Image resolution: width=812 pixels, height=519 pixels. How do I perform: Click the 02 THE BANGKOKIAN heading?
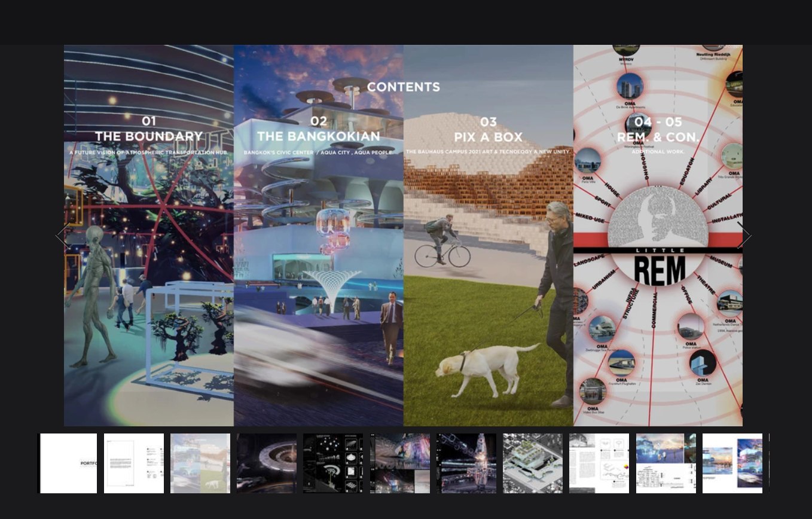[x=319, y=130]
